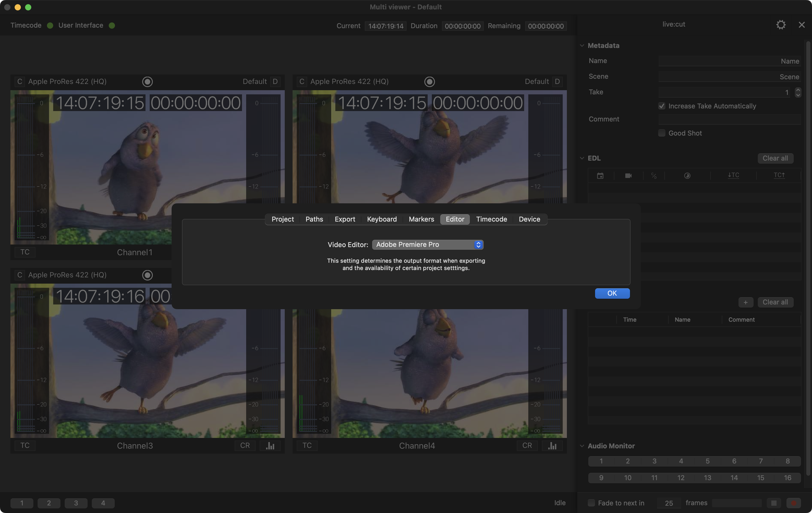Toggle the CR button for Channel4

527,445
